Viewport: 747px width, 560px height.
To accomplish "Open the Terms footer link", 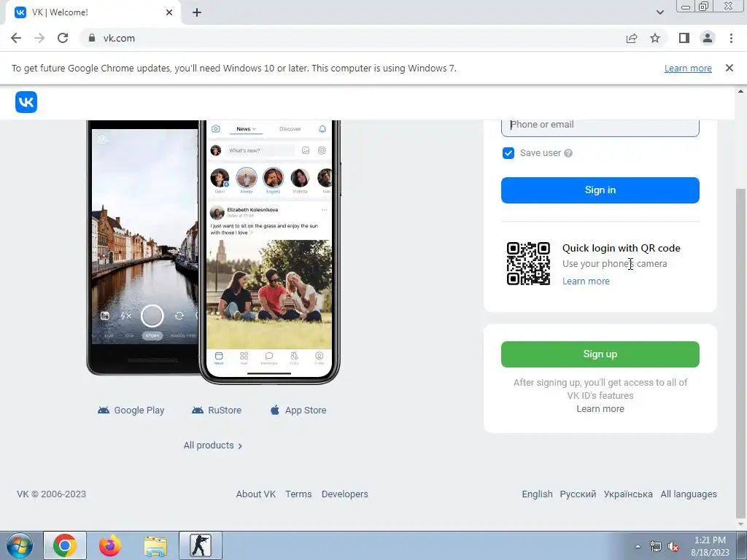I will 298,494.
